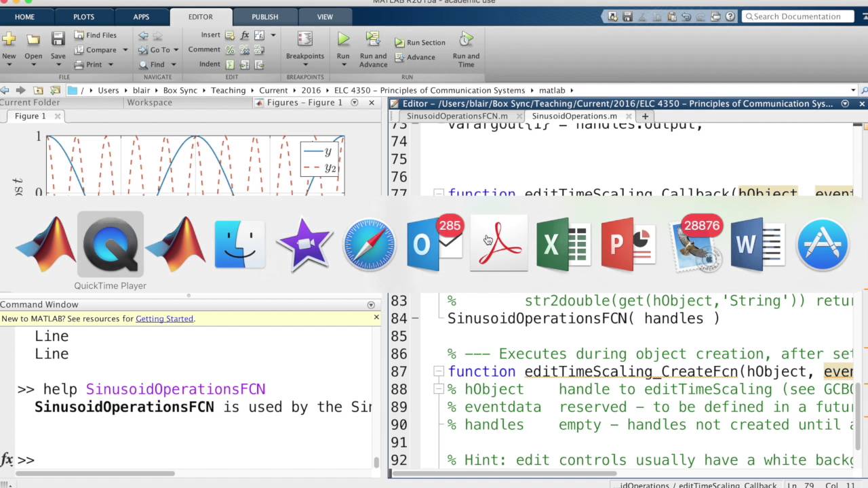Switch to the HOME ribbon tab
Viewport: 868px width, 488px height.
point(24,17)
